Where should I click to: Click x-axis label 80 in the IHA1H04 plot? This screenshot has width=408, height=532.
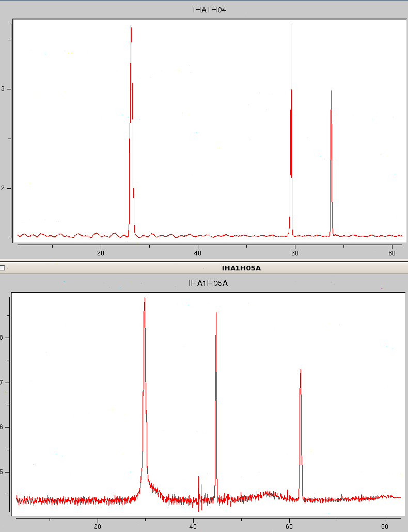click(x=392, y=253)
